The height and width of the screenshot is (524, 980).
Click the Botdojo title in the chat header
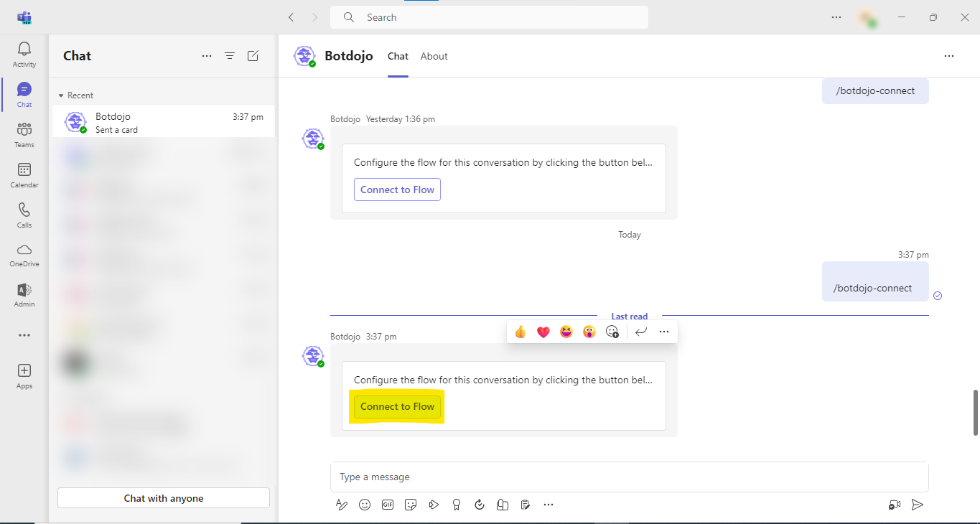[349, 56]
